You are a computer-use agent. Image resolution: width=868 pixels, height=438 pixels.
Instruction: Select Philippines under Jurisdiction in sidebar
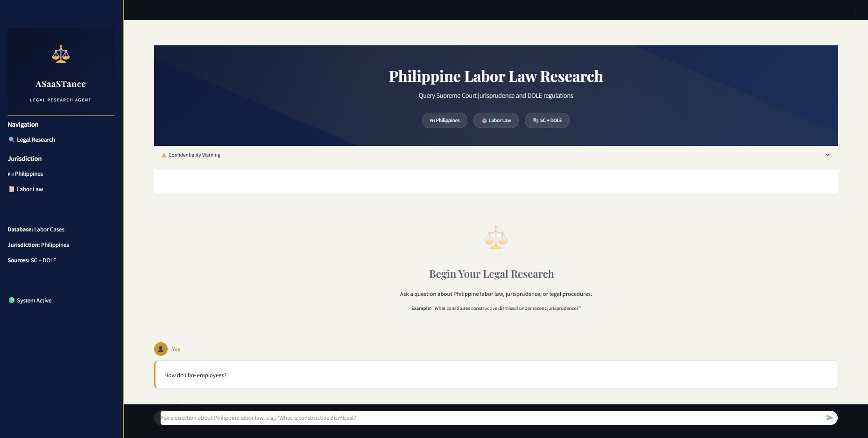25,174
